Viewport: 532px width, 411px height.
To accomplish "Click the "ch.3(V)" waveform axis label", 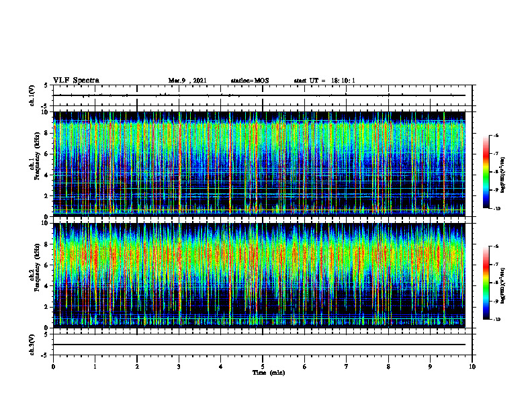I will coord(32,345).
